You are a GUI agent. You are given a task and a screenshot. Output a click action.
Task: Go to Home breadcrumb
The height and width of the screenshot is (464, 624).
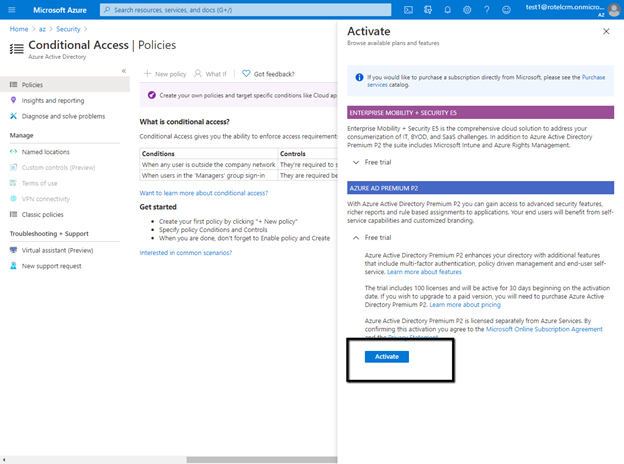[19, 29]
